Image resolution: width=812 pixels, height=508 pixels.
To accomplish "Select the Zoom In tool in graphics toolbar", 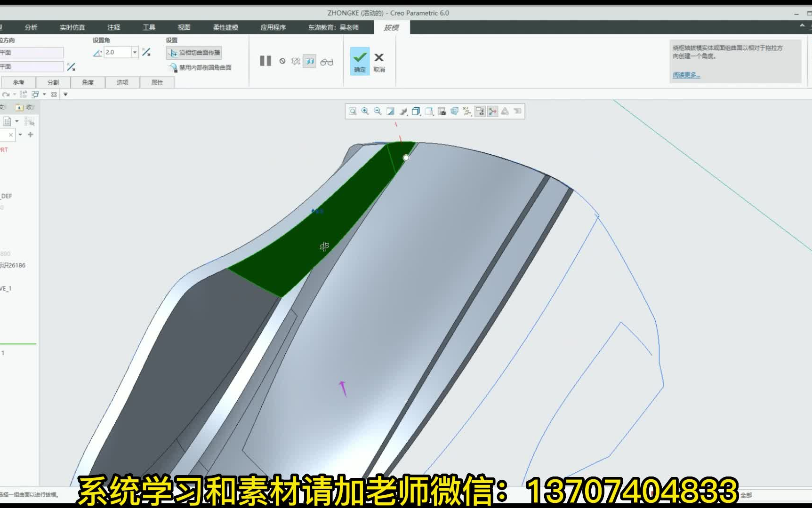I will tap(365, 111).
